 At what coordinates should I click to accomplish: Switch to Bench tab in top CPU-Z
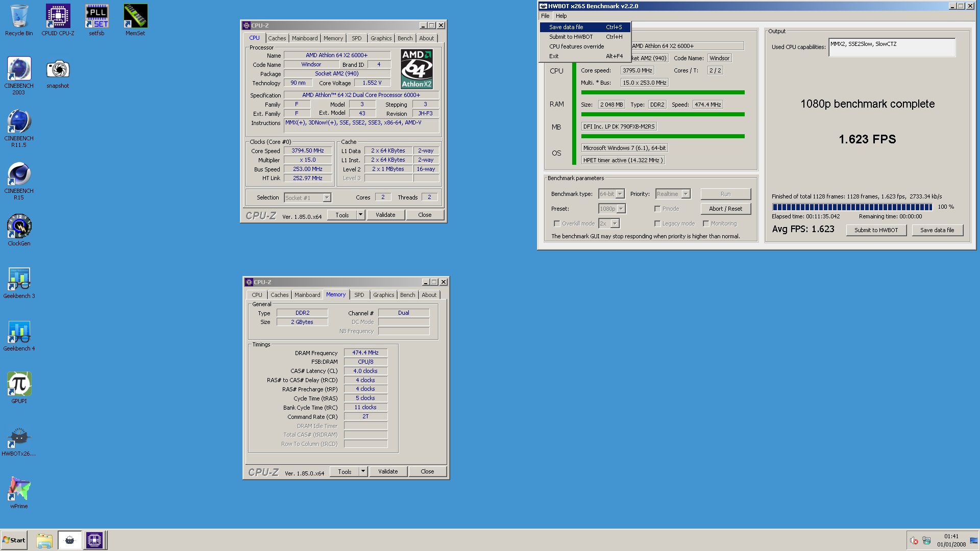coord(405,38)
